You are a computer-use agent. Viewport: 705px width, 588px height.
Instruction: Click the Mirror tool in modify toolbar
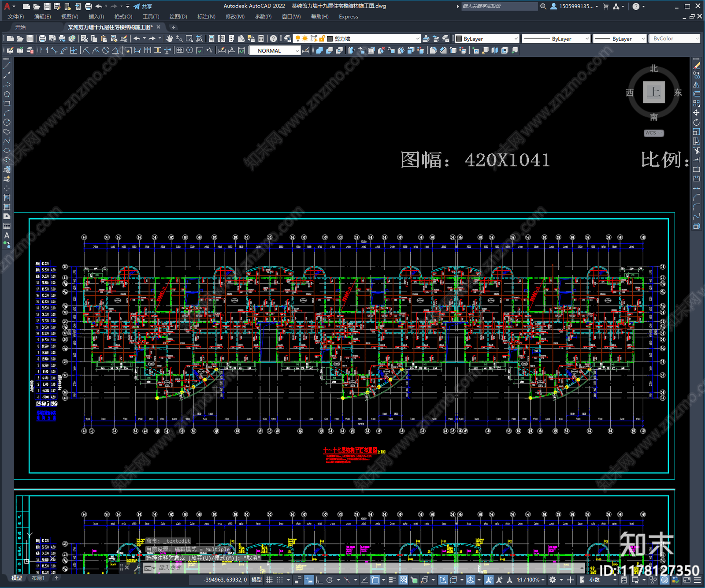(x=697, y=85)
